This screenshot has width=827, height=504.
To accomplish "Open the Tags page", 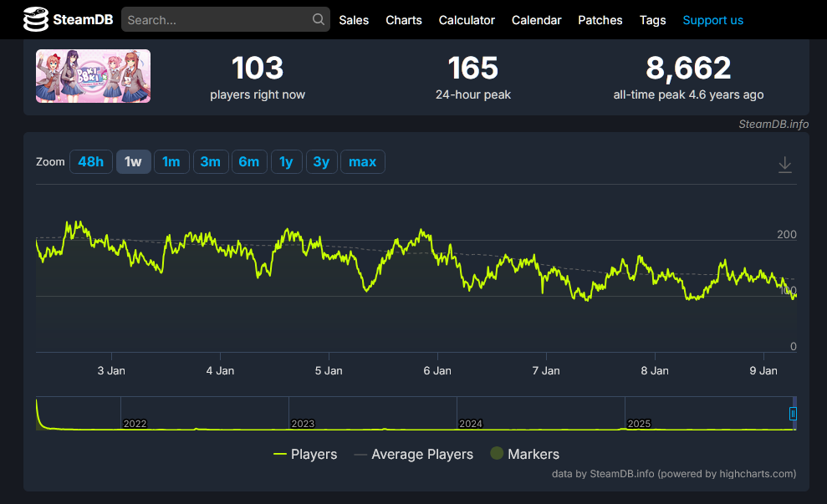I will [x=652, y=20].
